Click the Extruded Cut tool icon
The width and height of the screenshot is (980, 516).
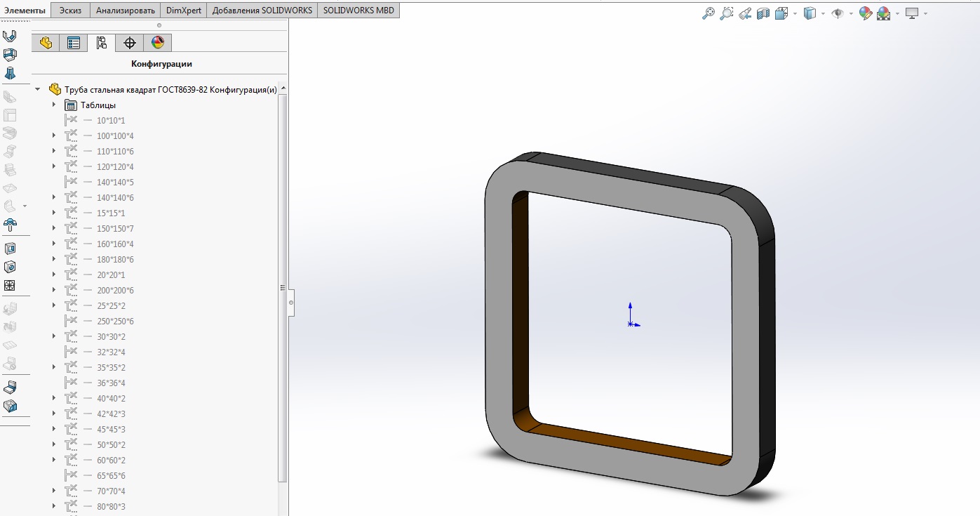(10, 249)
